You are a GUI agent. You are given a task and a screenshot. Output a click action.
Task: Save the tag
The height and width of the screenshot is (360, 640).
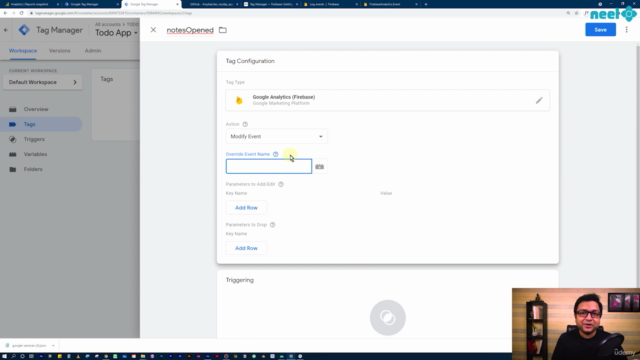[x=600, y=30]
